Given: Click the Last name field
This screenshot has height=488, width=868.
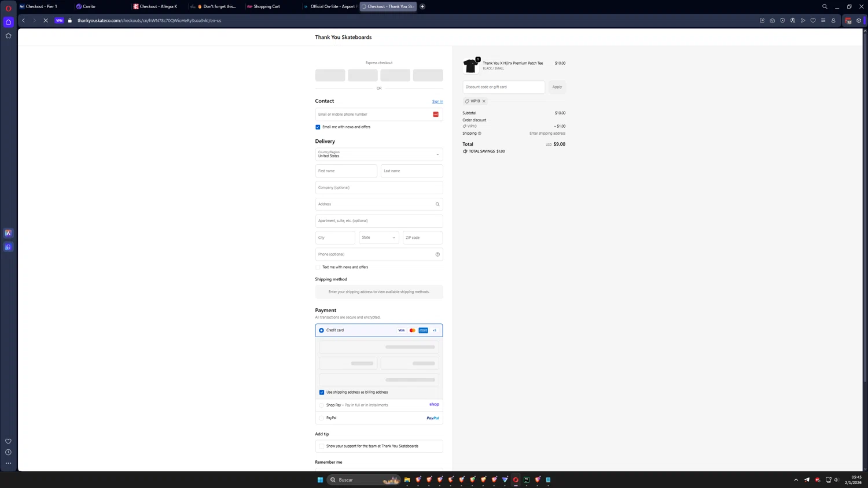Looking at the screenshot, I should pyautogui.click(x=411, y=171).
